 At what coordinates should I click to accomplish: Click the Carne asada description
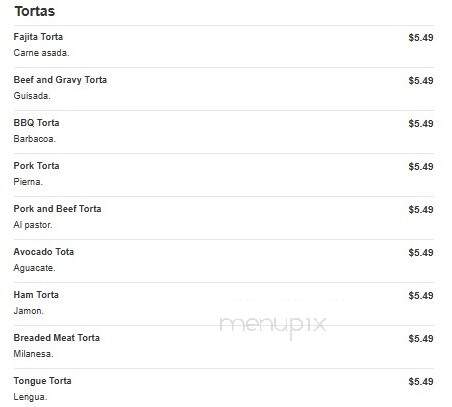click(x=41, y=53)
